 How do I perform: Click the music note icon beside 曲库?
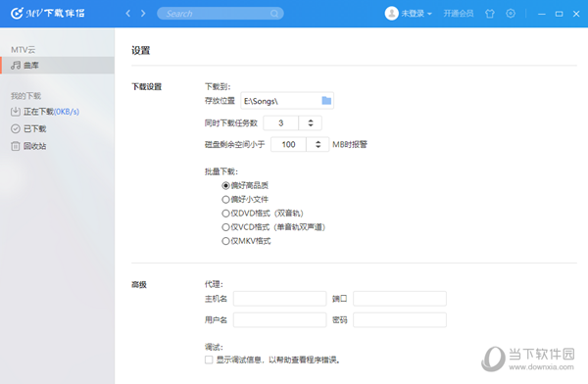tap(16, 66)
